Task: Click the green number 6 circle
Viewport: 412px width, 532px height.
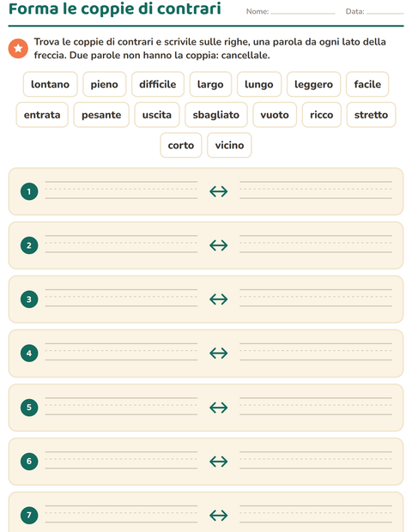Action: (x=29, y=461)
